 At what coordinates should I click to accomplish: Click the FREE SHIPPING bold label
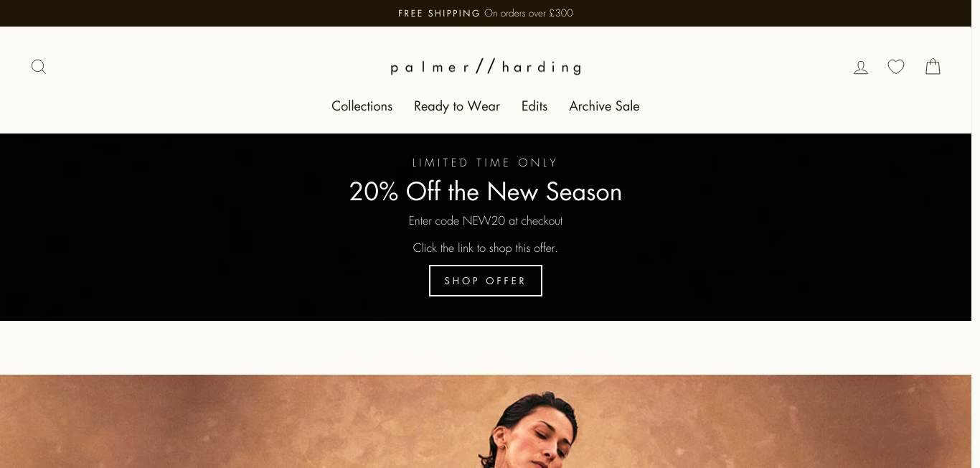pos(439,13)
